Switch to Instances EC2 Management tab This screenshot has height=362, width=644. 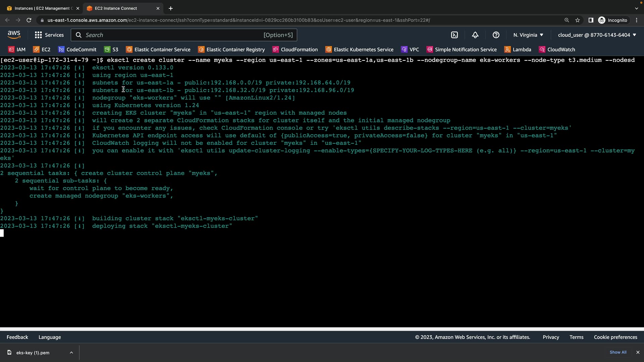tap(40, 8)
